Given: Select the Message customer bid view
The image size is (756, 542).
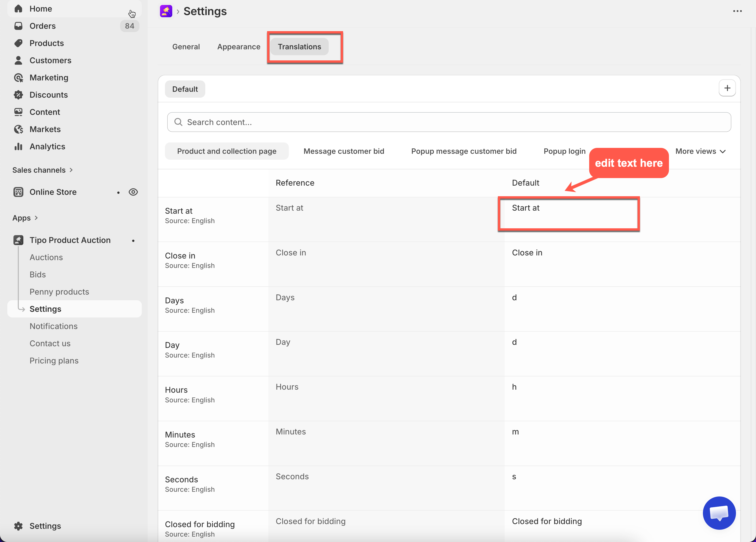Looking at the screenshot, I should click(x=344, y=151).
